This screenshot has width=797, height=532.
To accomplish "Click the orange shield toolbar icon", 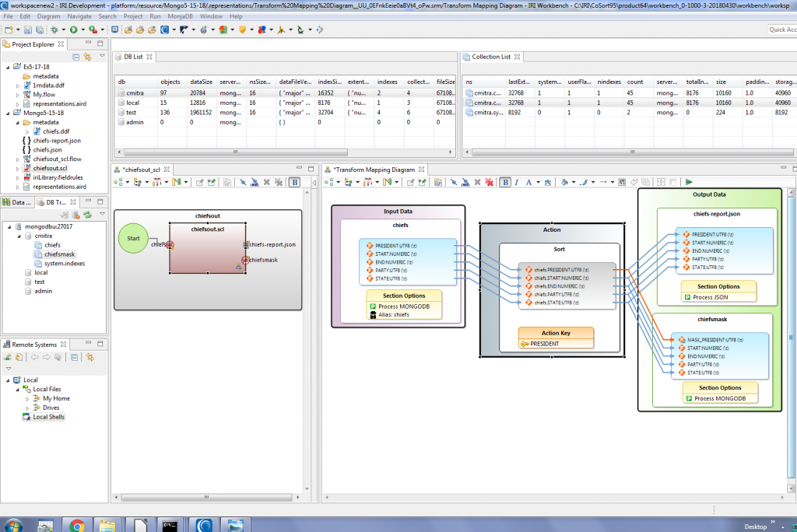I will [243, 30].
